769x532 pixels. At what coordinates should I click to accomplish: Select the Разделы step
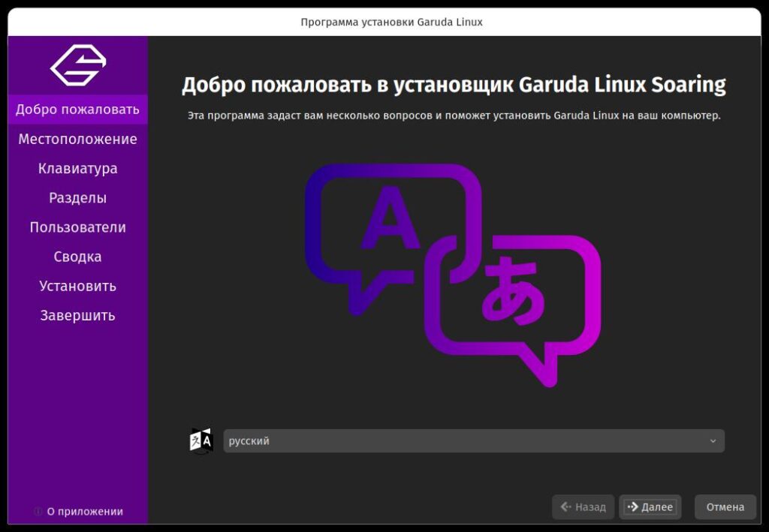point(77,198)
